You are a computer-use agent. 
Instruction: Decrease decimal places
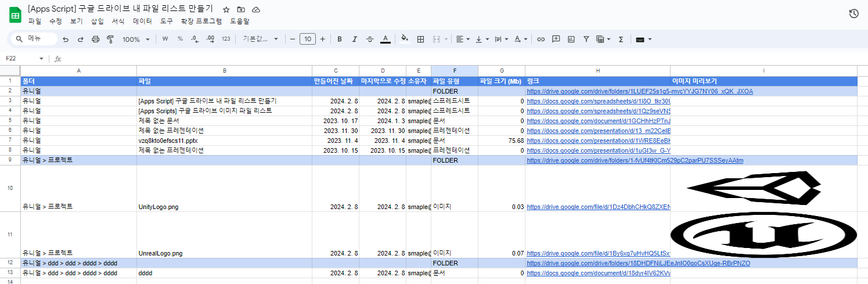pyautogui.click(x=195, y=39)
